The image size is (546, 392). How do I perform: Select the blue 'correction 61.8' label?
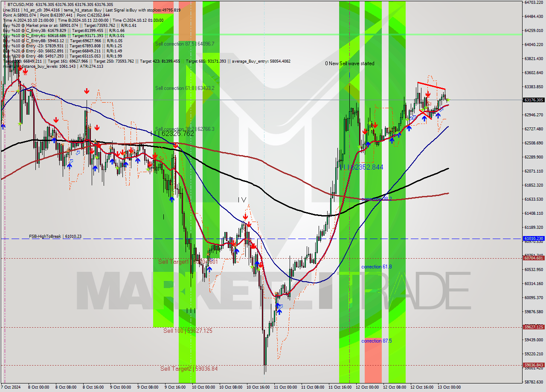[x=377, y=267]
